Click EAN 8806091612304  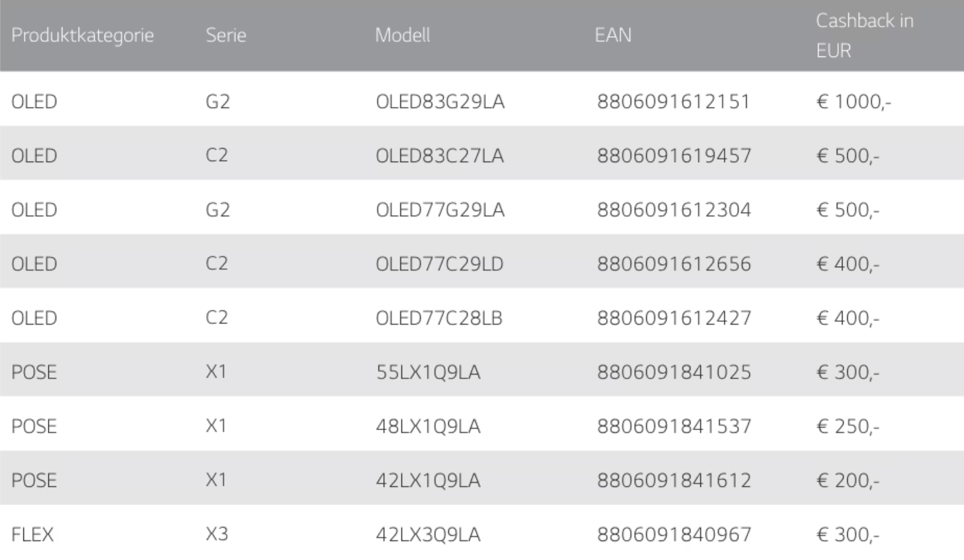coord(674,210)
